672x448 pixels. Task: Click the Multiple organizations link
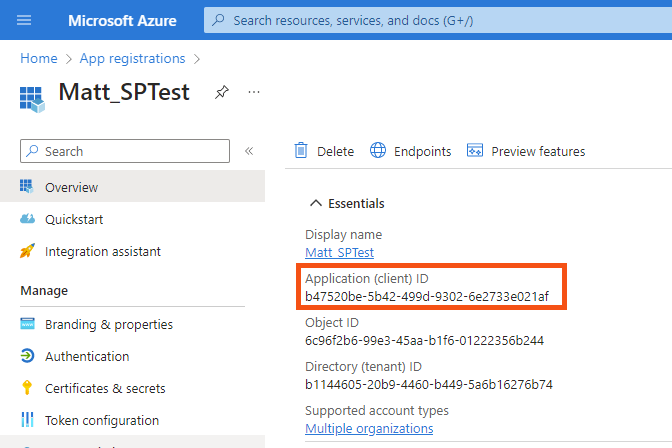coord(369,428)
